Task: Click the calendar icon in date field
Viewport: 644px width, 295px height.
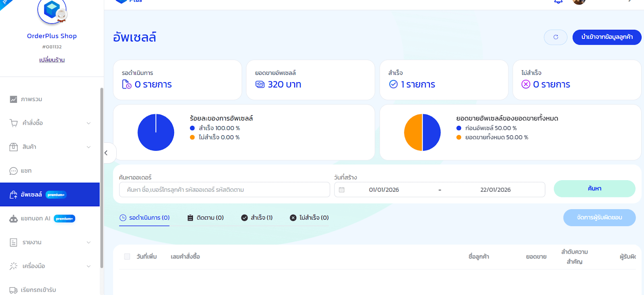Action: coord(342,190)
